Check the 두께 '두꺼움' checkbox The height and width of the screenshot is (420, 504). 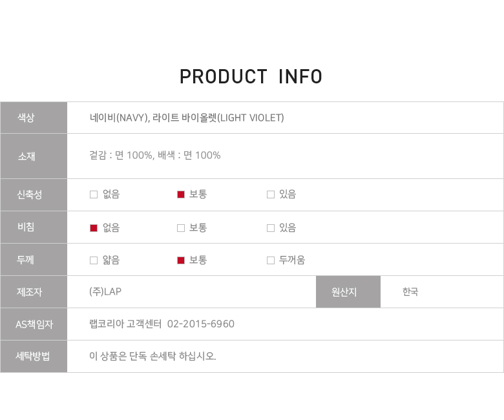click(271, 260)
